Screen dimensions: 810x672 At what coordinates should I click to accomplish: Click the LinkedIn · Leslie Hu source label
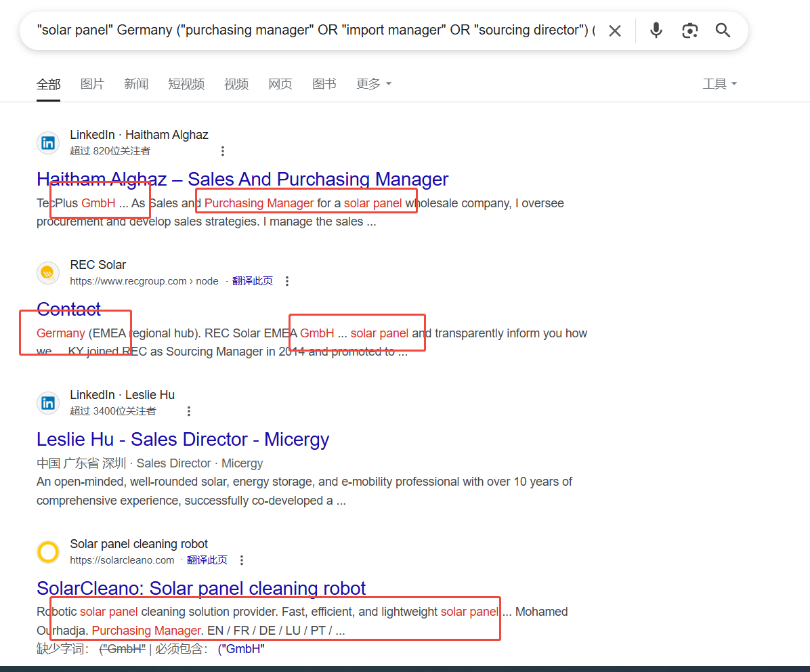click(x=123, y=395)
